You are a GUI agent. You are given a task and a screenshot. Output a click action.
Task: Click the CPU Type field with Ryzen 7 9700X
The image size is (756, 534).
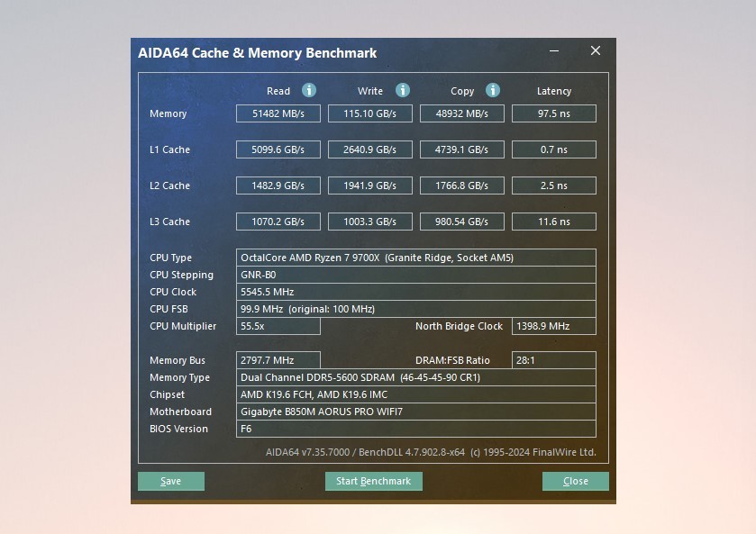(x=416, y=258)
